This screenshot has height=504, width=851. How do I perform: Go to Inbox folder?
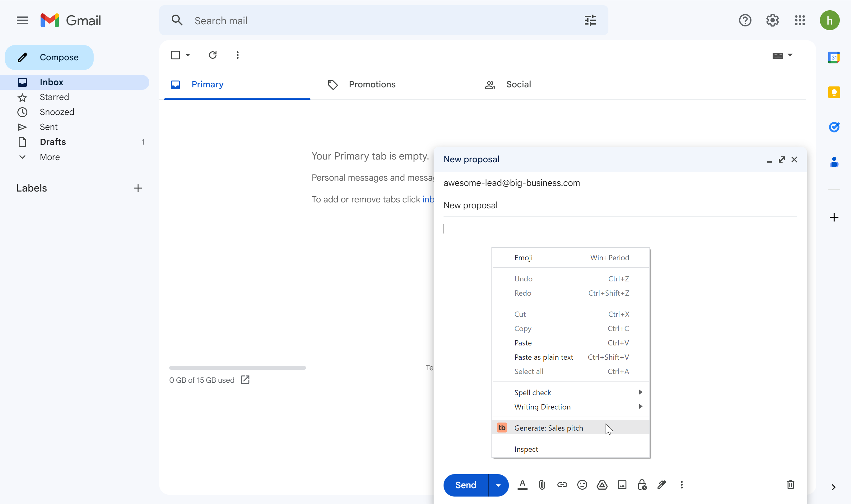[74, 82]
